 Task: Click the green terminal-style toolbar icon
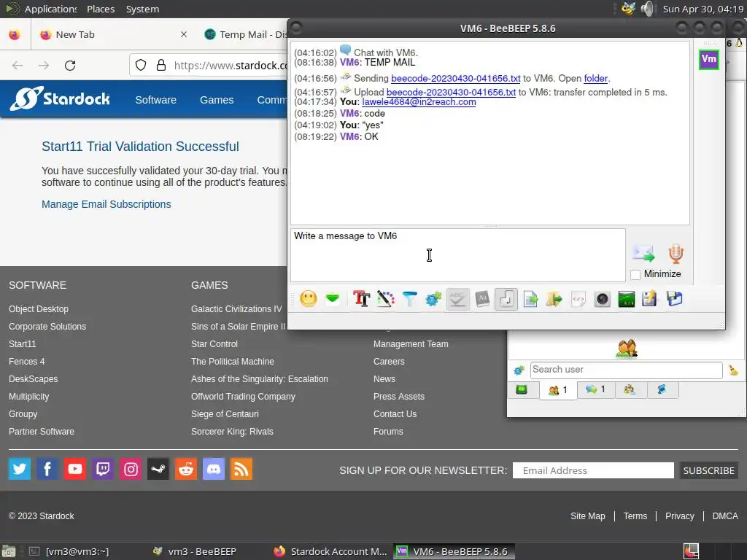627,299
